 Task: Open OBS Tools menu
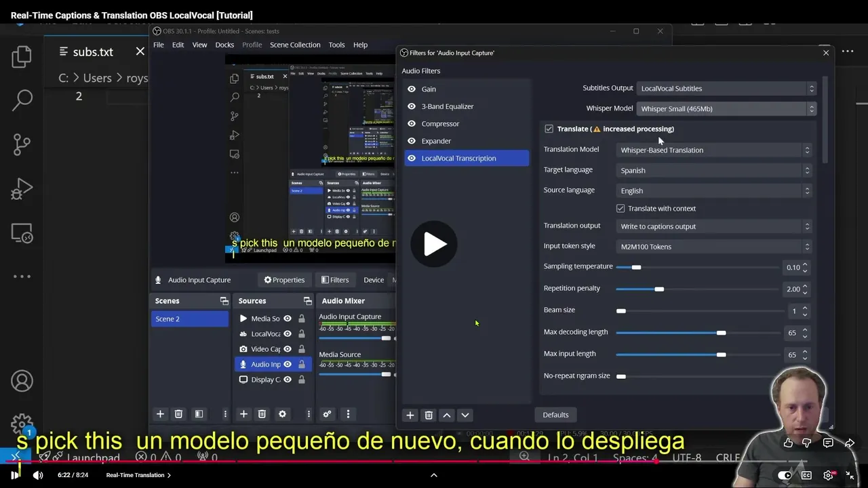point(336,45)
